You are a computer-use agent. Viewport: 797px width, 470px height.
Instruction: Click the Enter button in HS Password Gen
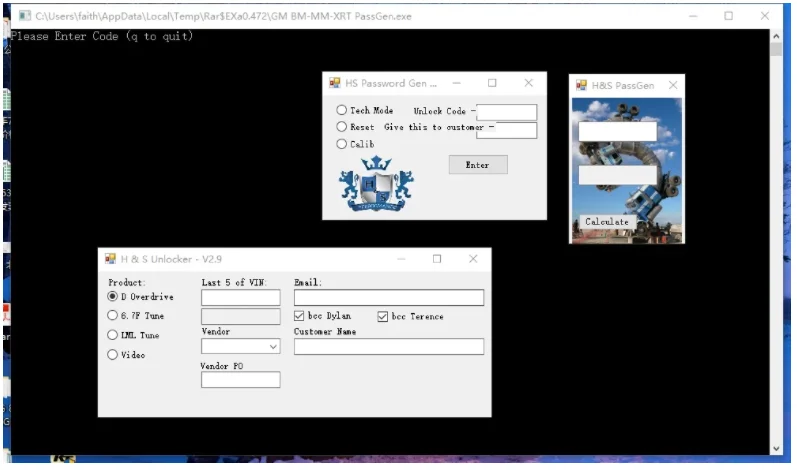[478, 165]
